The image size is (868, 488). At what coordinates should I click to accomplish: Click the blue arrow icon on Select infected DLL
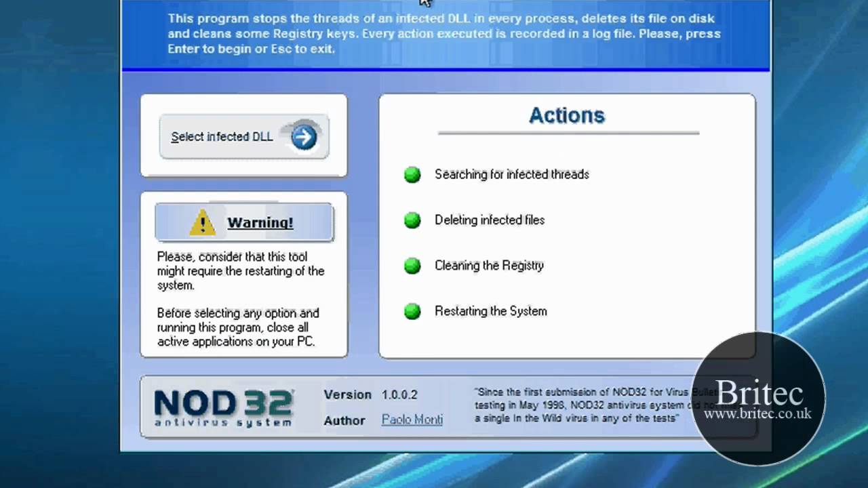pyautogui.click(x=304, y=138)
